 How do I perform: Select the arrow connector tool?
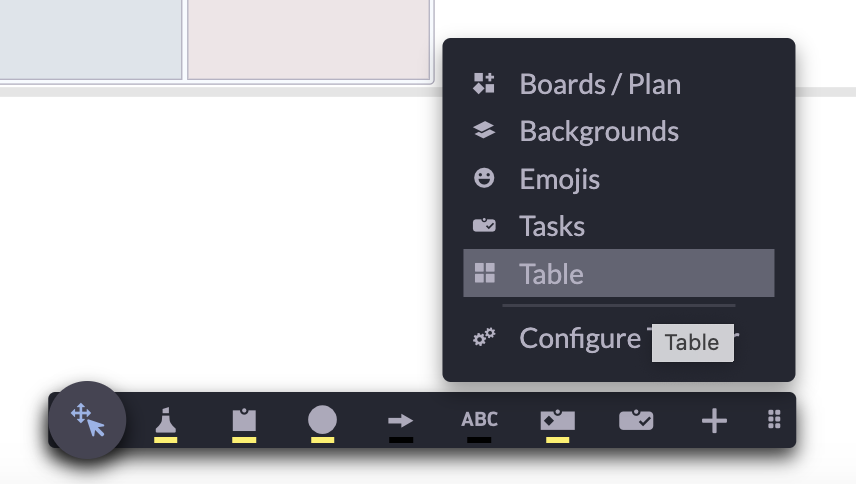401,421
